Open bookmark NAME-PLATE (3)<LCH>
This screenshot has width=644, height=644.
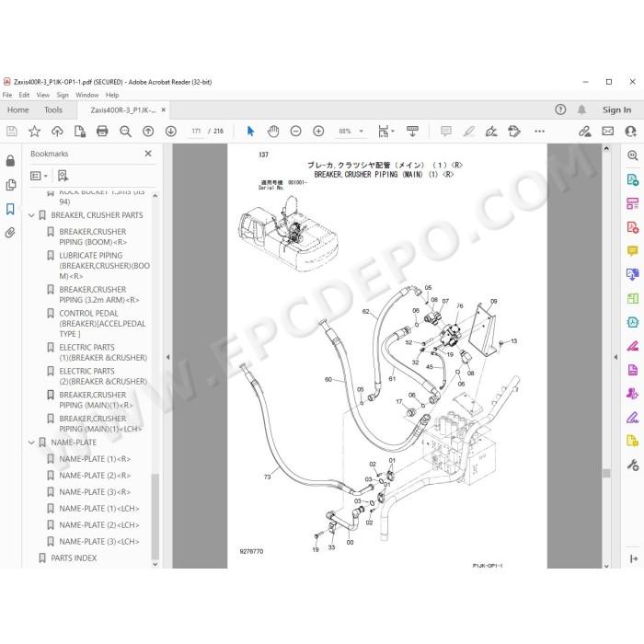(99, 542)
